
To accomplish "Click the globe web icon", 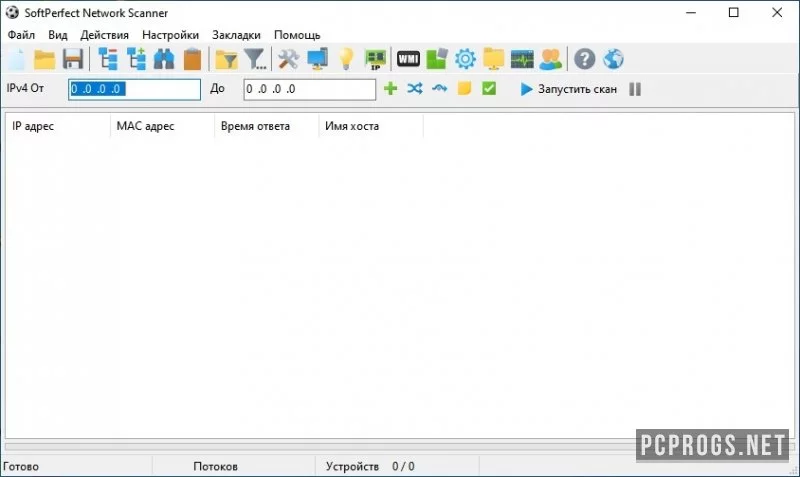I will (613, 59).
